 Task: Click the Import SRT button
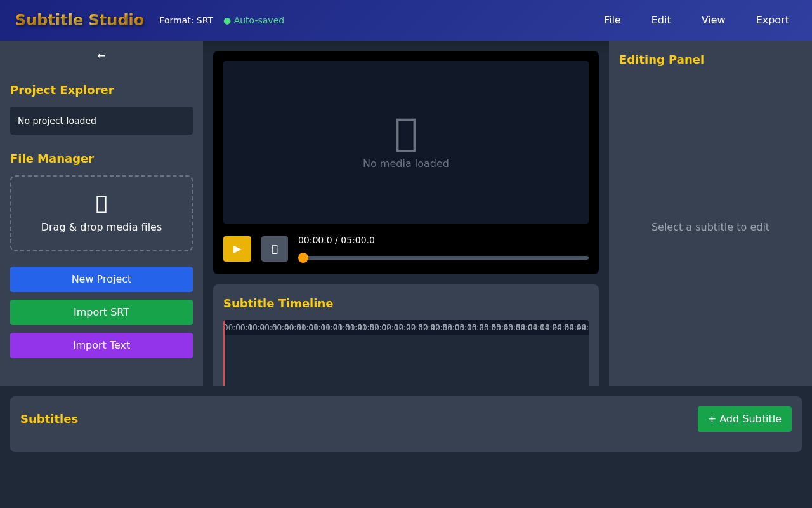point(101,312)
